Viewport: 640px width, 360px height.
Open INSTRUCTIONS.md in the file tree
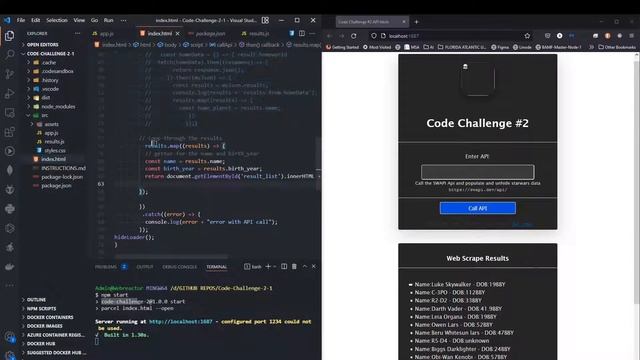click(63, 168)
